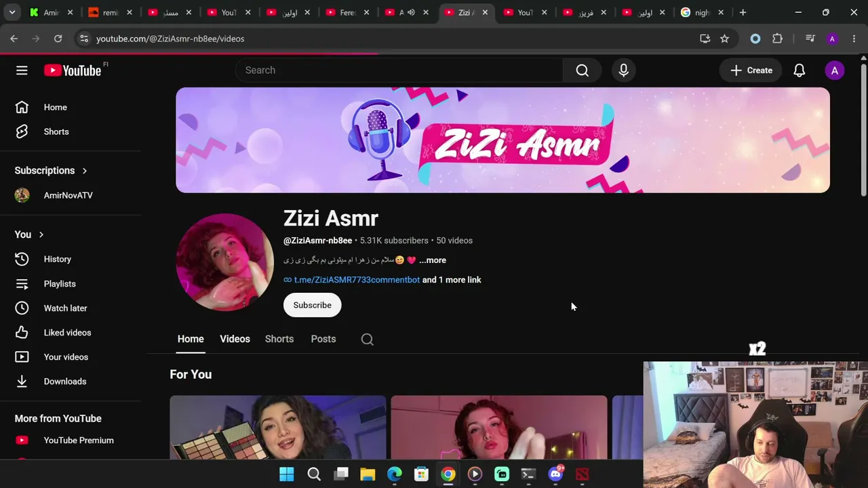Go back to the previous page
The height and width of the screenshot is (488, 868).
(x=14, y=39)
